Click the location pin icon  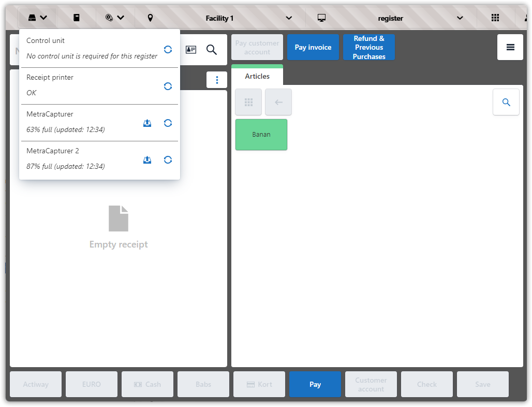point(150,18)
